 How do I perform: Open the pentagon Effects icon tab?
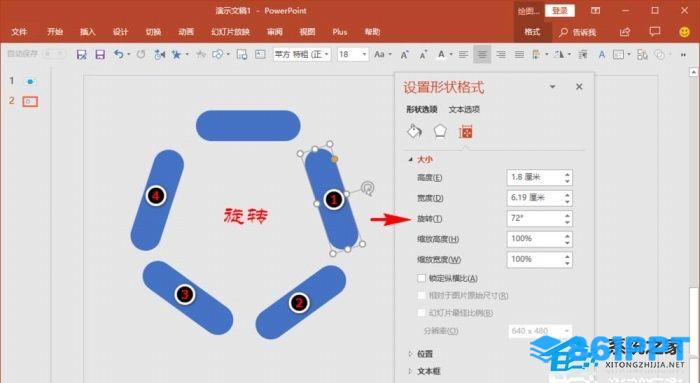point(440,132)
